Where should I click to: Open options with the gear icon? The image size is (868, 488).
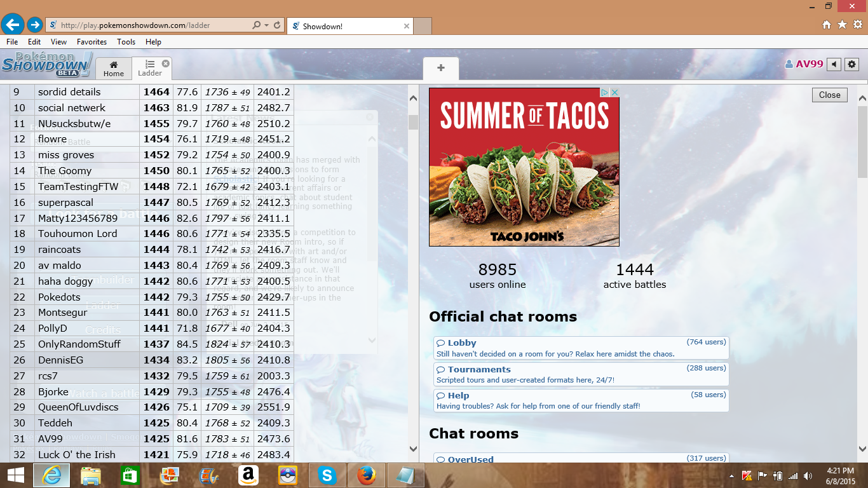pos(852,64)
